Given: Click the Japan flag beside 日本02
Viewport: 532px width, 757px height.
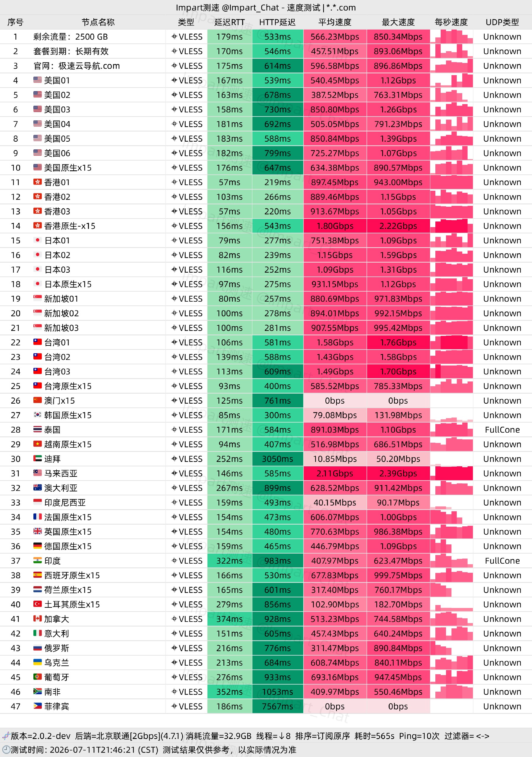Looking at the screenshot, I should tap(38, 255).
